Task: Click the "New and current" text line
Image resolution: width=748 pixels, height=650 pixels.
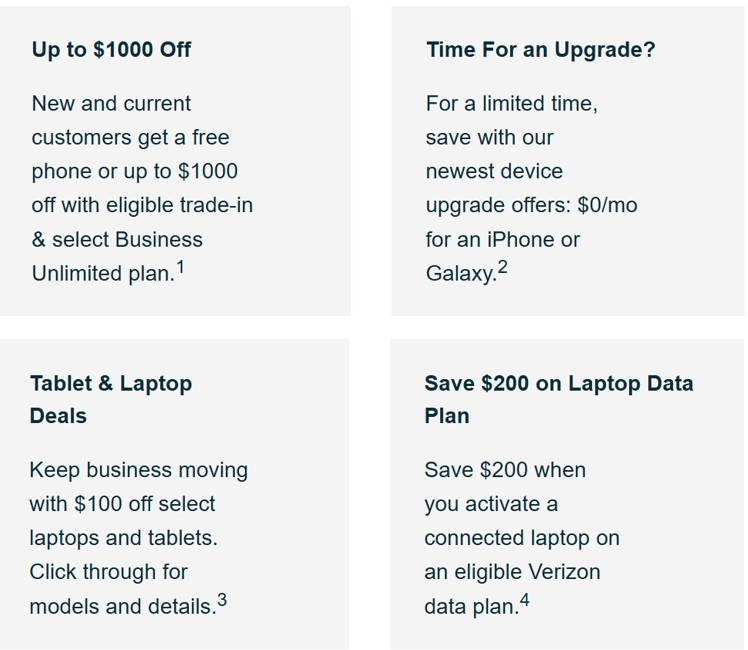Action: tap(111, 104)
